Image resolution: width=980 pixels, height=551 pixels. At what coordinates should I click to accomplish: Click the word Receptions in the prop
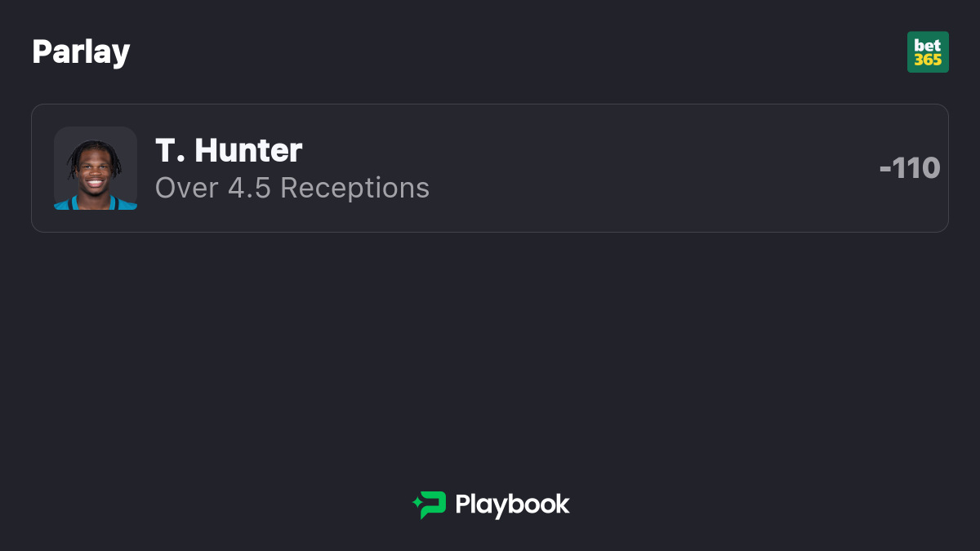click(354, 188)
